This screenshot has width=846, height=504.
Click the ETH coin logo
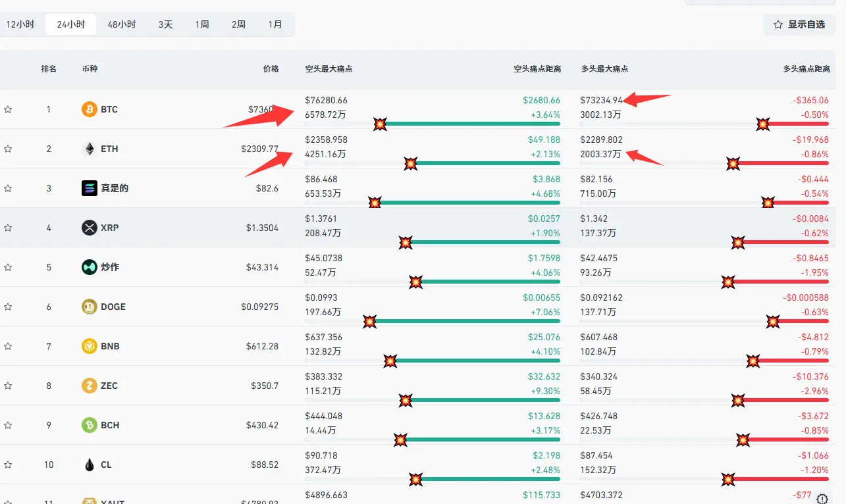(x=90, y=149)
